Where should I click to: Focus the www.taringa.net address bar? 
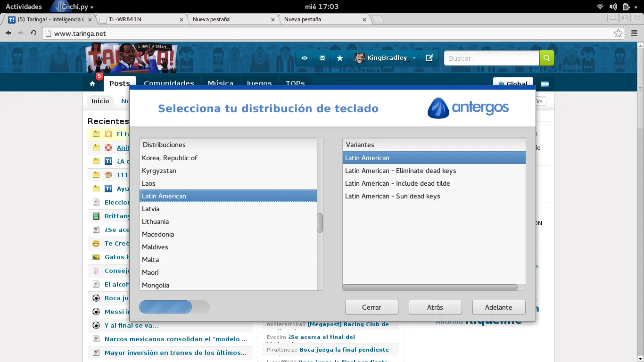[x=332, y=33]
